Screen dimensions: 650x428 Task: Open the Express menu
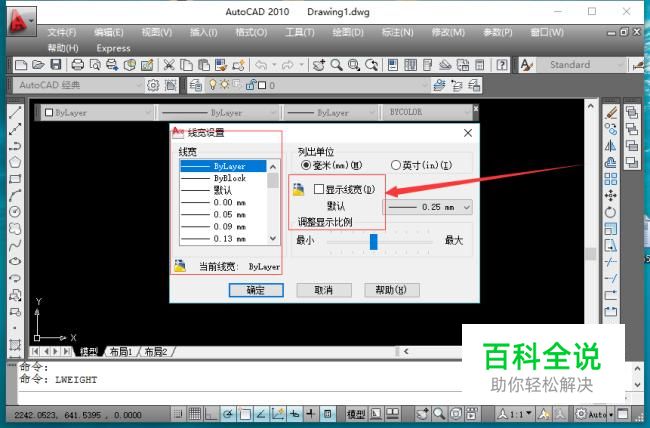pos(114,48)
